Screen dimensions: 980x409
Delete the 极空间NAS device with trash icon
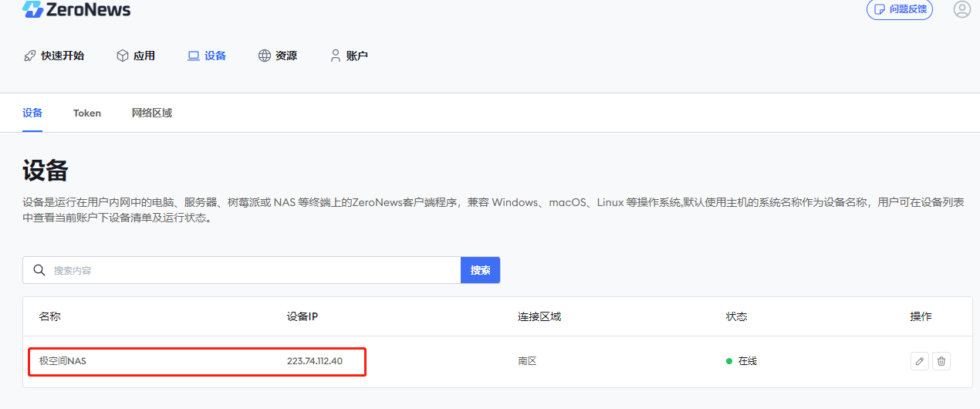click(941, 360)
